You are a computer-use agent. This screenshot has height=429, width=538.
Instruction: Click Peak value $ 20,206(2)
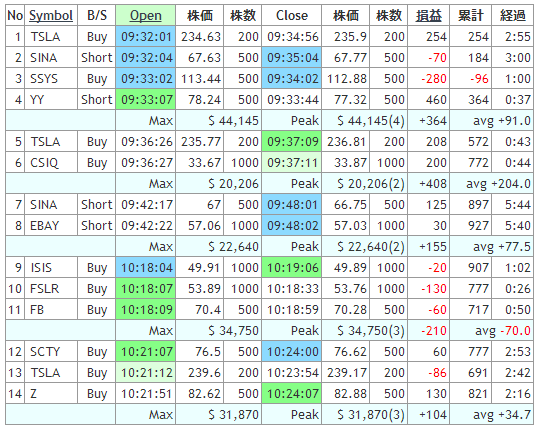click(371, 184)
